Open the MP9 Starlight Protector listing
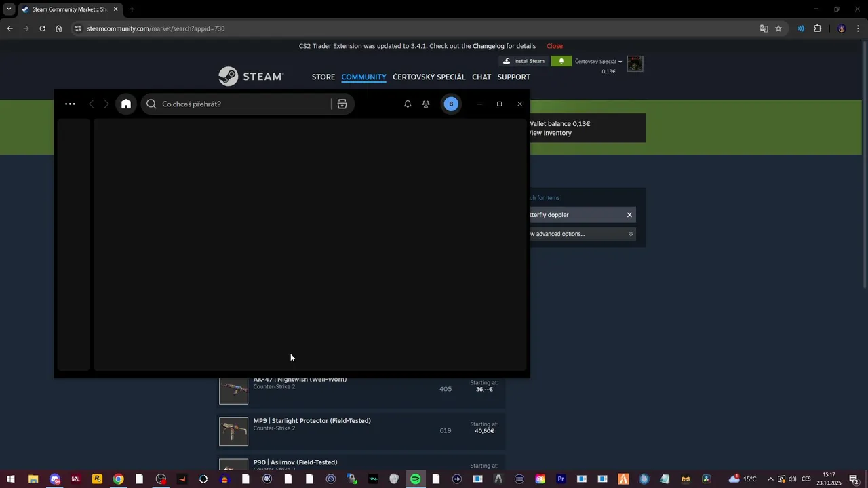Screen dimensions: 868x488 point(361,431)
